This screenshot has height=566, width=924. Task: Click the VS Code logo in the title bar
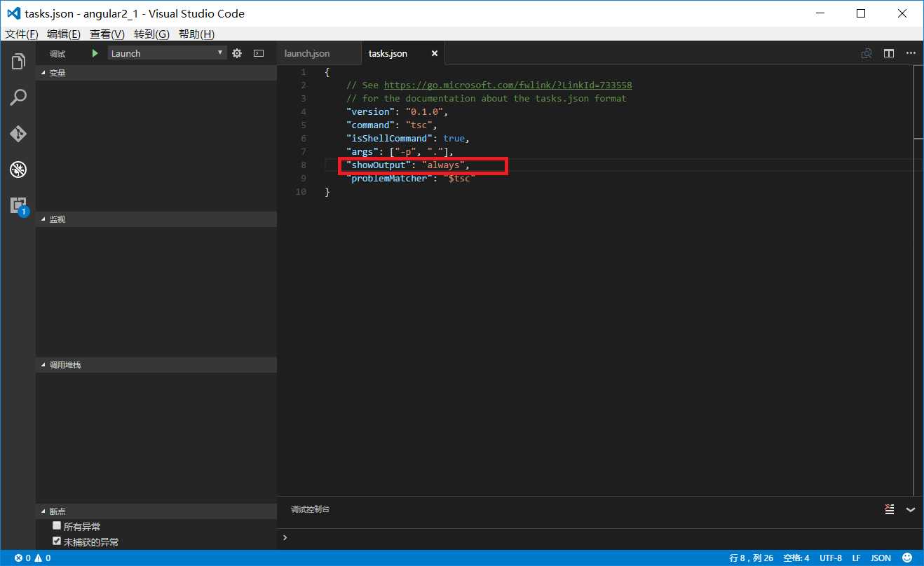[x=13, y=13]
